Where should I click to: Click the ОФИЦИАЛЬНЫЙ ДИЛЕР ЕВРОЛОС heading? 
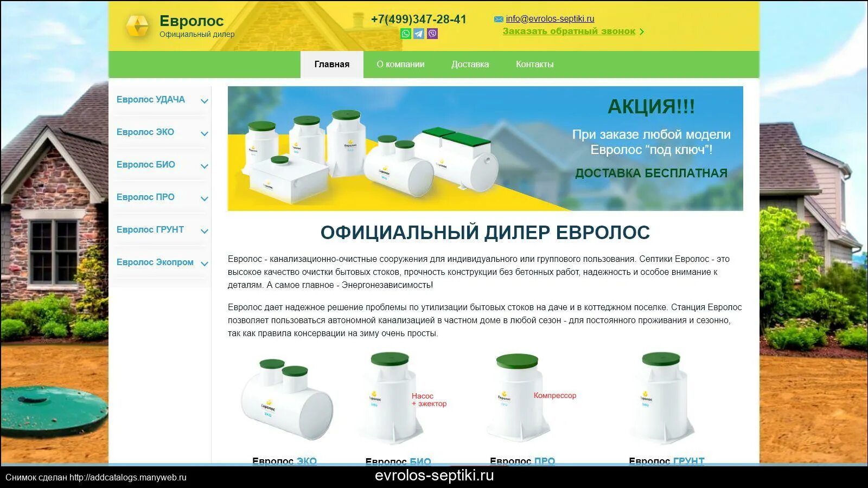pyautogui.click(x=485, y=233)
